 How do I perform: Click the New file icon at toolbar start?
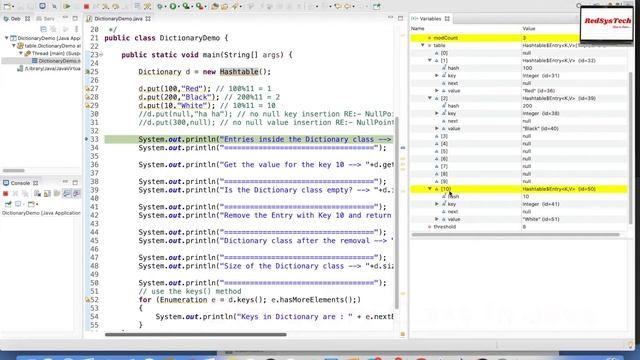coord(7,6)
